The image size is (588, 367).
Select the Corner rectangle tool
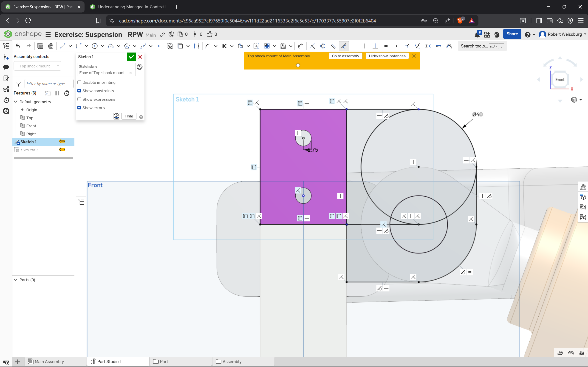coord(79,46)
